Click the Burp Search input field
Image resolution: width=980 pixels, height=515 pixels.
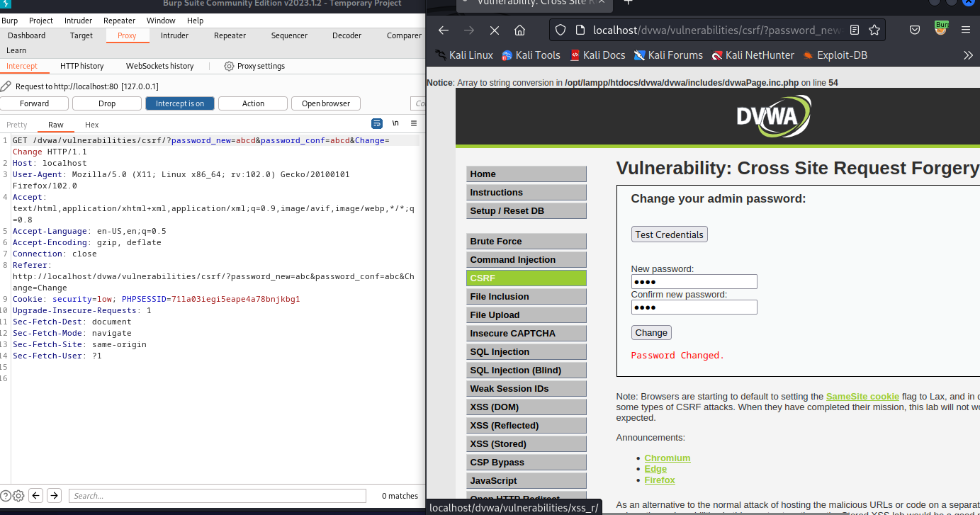pos(218,496)
